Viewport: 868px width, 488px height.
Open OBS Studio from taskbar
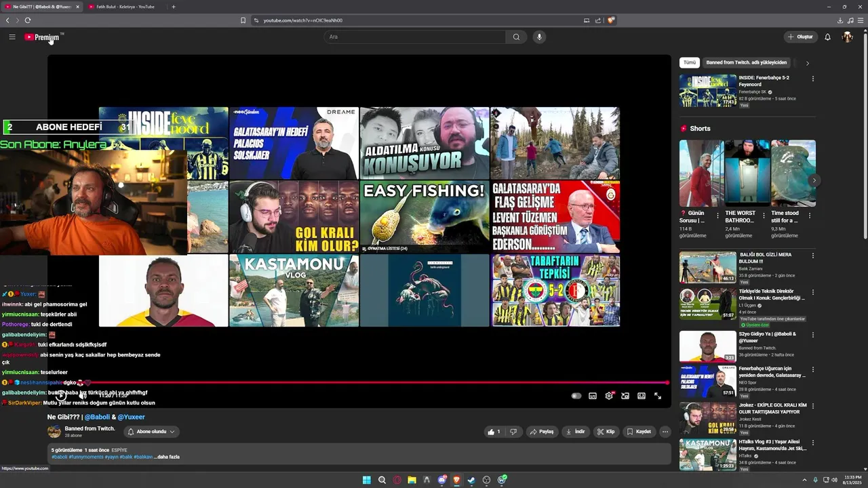[486, 480]
